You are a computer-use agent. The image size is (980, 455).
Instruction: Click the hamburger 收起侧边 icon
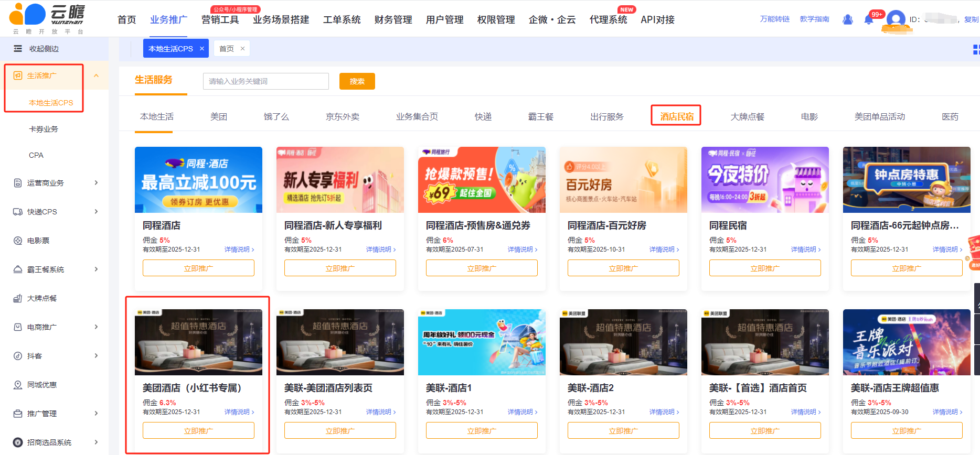pos(18,49)
